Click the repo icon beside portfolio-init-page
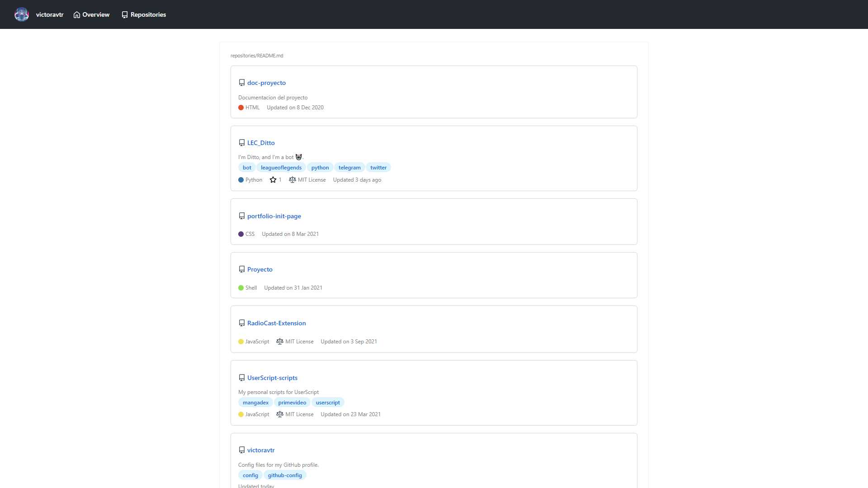This screenshot has width=868, height=488. pyautogui.click(x=242, y=216)
